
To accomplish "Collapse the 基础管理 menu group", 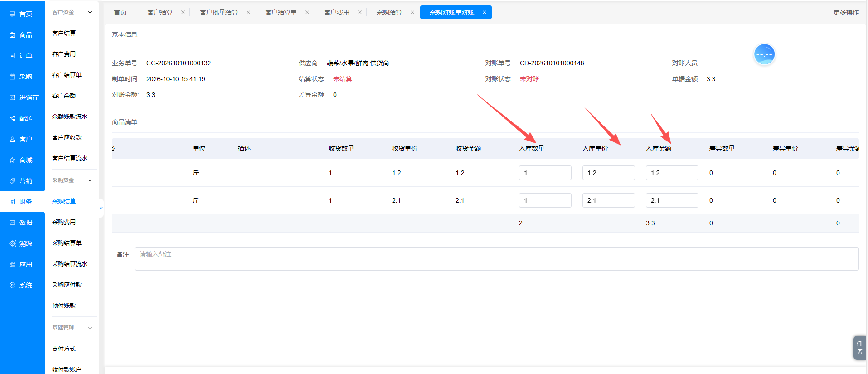I will 90,328.
